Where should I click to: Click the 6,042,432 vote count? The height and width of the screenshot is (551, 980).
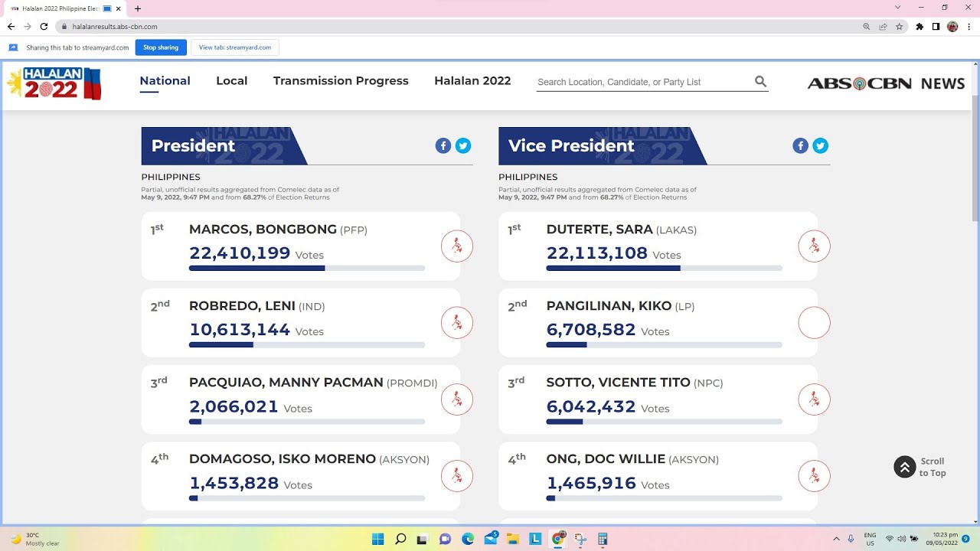591,406
